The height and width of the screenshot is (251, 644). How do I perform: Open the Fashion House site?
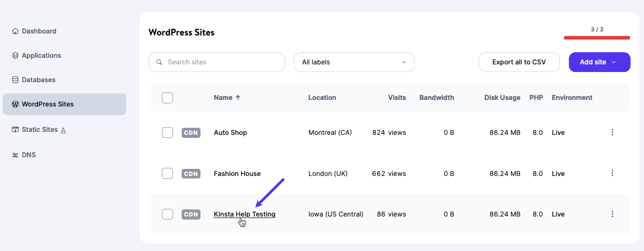[x=237, y=173]
